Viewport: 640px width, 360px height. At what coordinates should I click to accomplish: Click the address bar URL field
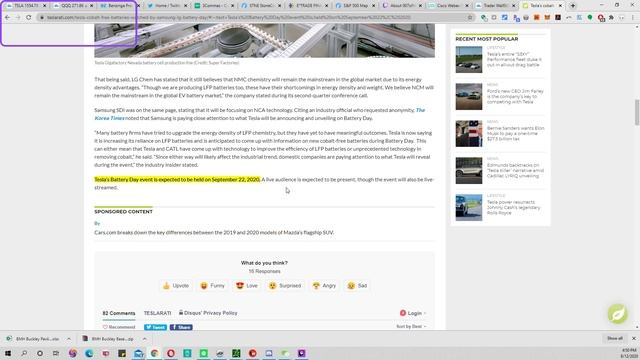(x=253, y=18)
